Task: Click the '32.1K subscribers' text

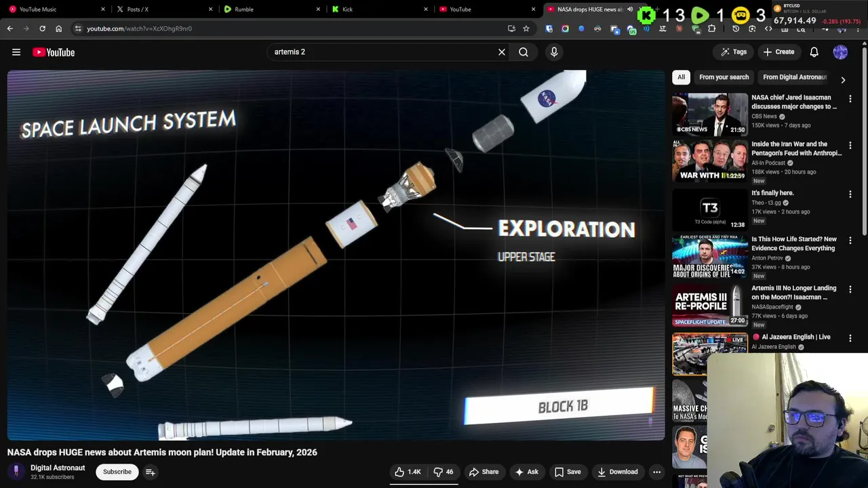Action: click(x=52, y=477)
